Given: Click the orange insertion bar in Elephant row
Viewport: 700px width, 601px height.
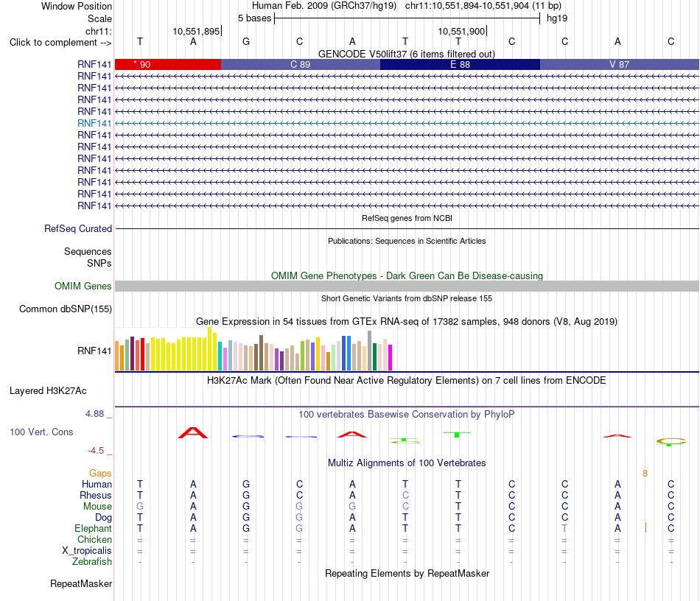Looking at the screenshot, I should (x=645, y=528).
